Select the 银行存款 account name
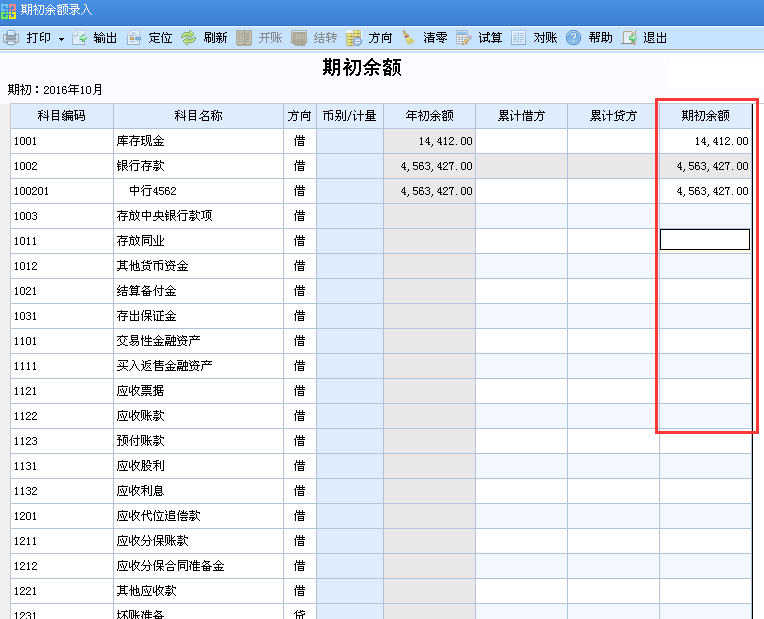The image size is (764, 619). tap(140, 166)
